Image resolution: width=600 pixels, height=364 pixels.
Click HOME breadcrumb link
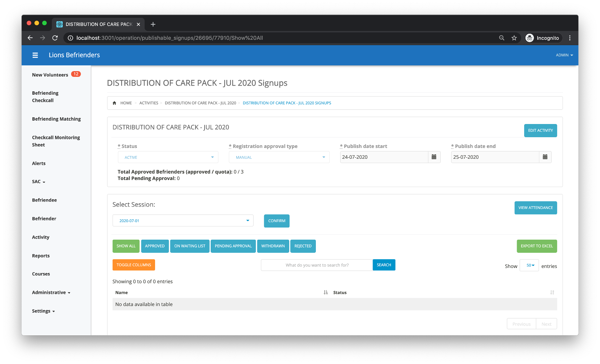click(126, 103)
